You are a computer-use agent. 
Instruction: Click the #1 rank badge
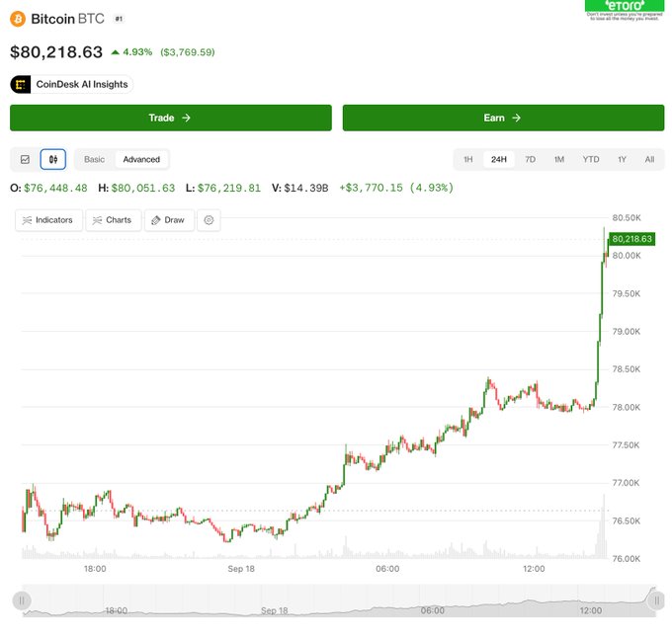pyautogui.click(x=119, y=19)
